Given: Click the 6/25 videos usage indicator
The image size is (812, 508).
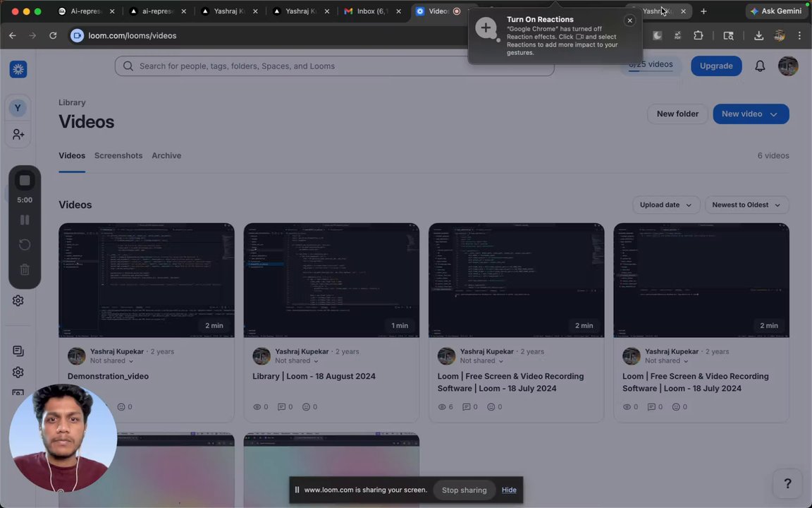Looking at the screenshot, I should [x=651, y=65].
